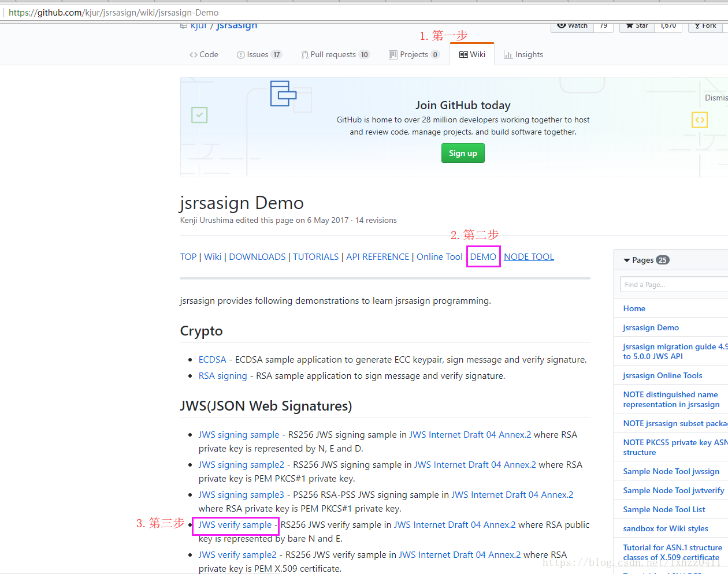Open the Home wiki page

click(x=634, y=308)
